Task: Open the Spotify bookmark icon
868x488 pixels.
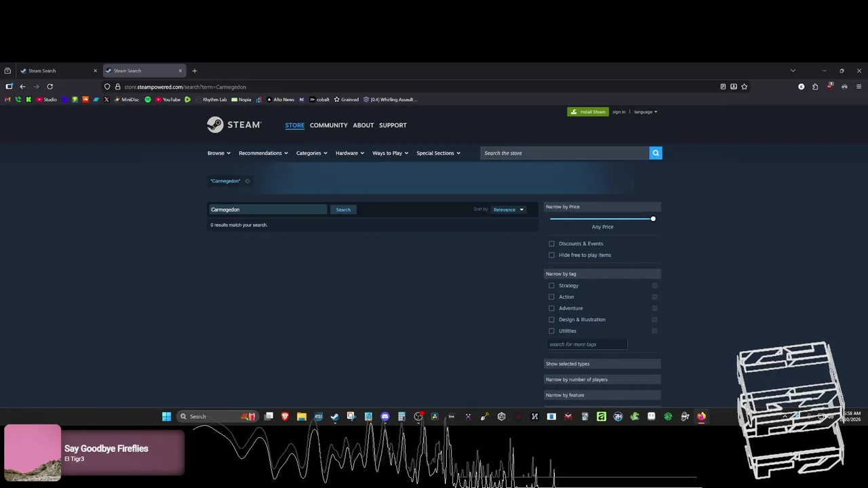Action: 148,100
